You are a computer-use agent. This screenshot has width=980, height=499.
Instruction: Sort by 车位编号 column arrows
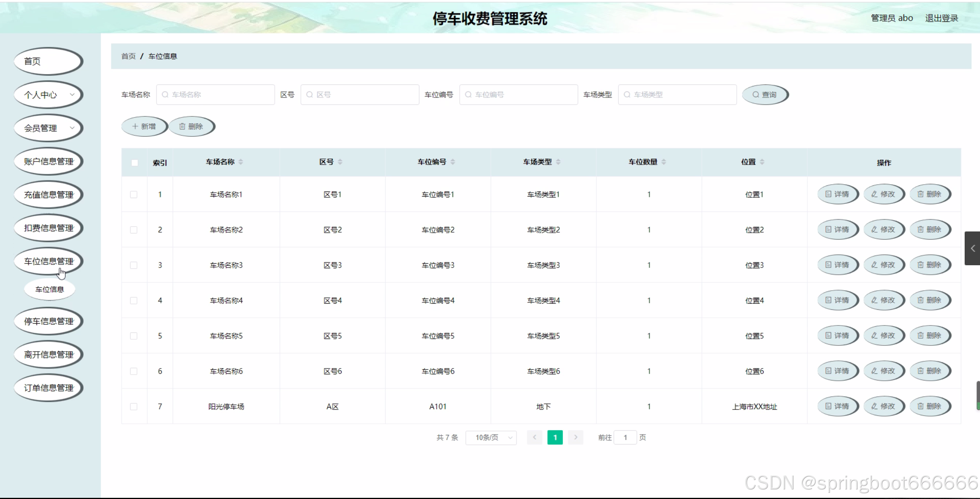tap(453, 162)
